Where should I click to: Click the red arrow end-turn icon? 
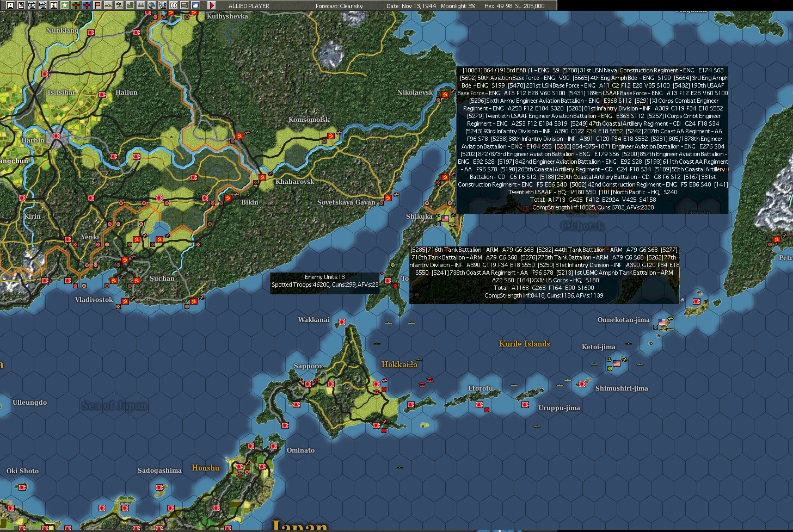tap(212, 5)
